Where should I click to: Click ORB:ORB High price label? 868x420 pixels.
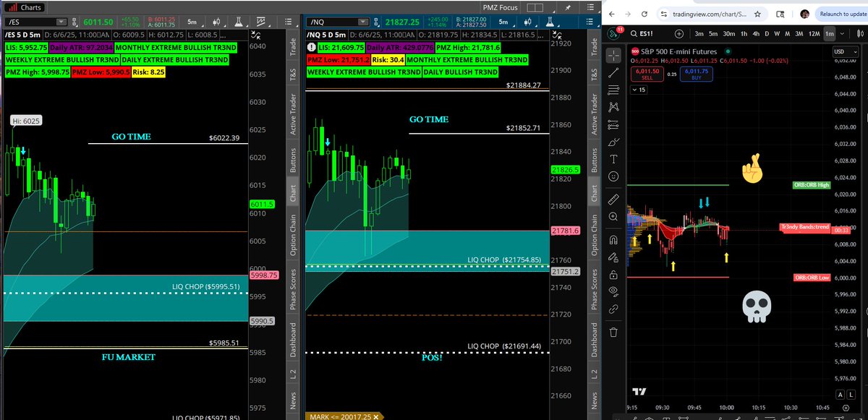[812, 186]
